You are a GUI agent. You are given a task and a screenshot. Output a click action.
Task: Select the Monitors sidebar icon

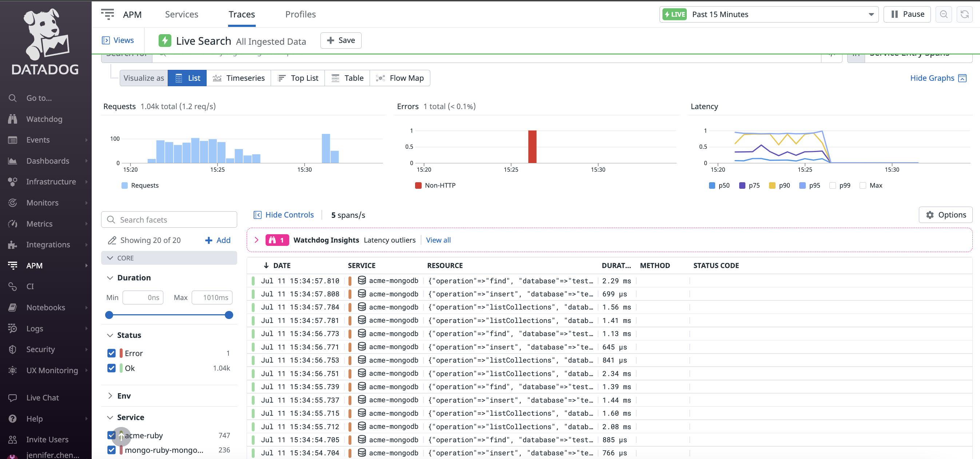point(13,202)
